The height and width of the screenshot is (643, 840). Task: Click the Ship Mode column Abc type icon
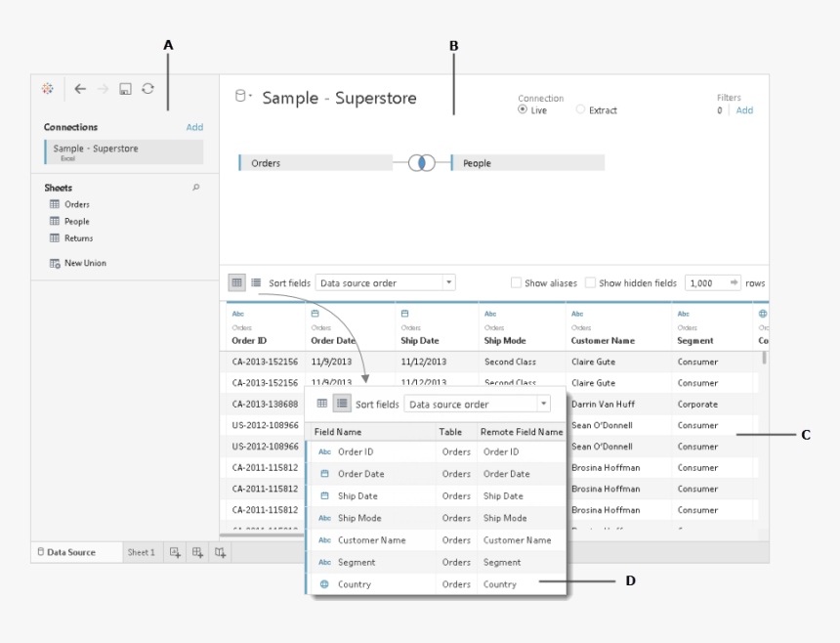point(490,314)
